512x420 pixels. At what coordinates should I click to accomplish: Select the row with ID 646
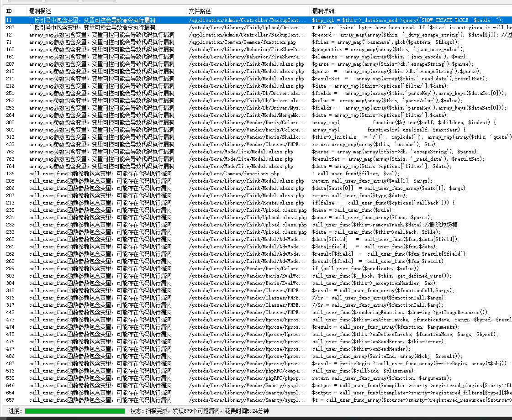point(259,385)
